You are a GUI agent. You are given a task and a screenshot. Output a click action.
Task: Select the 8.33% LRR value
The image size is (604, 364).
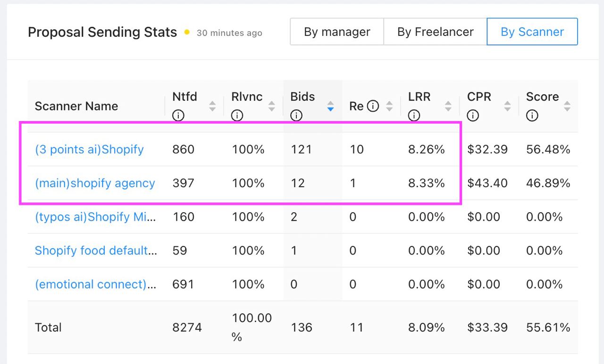click(427, 183)
